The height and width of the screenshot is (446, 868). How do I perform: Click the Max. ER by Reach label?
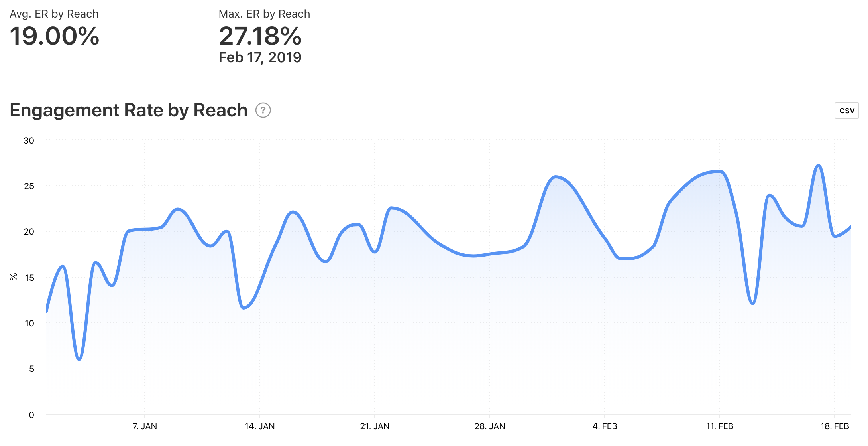pyautogui.click(x=264, y=14)
